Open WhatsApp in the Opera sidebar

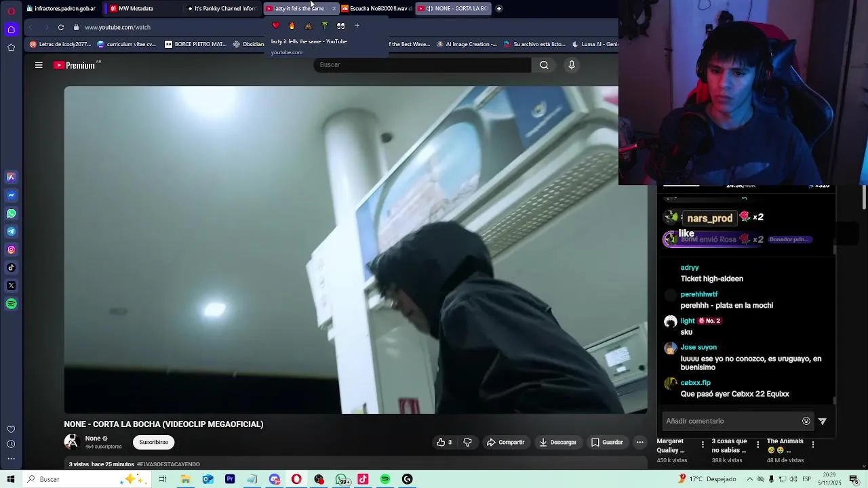coord(11,213)
